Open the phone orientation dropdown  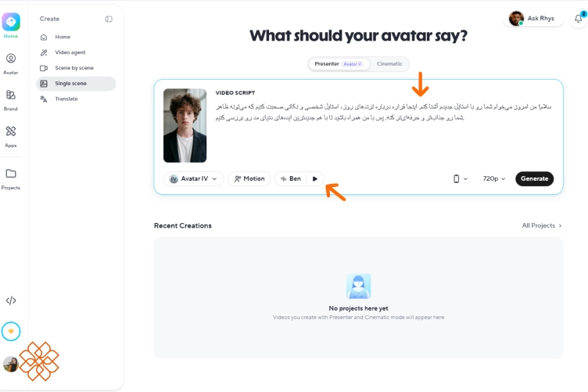[460, 179]
